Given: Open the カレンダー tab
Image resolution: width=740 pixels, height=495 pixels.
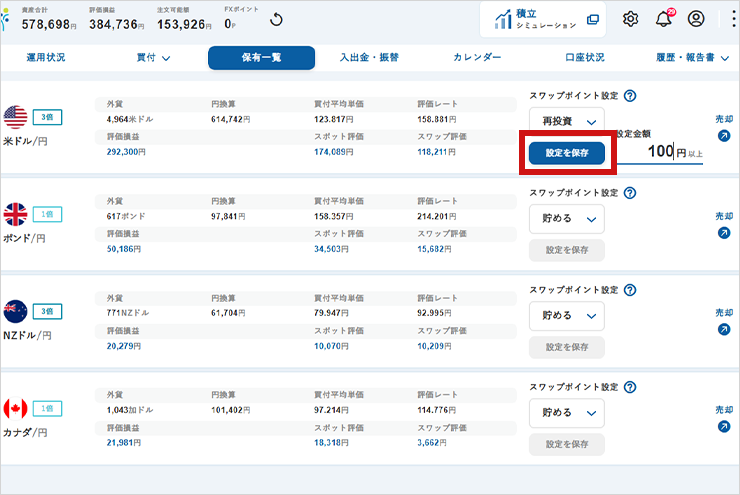Looking at the screenshot, I should click(477, 58).
